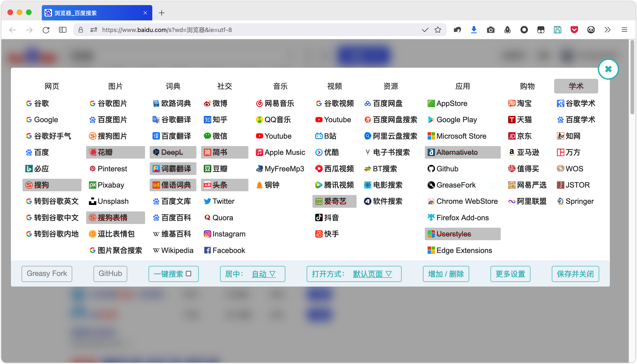Click the 保存并关闭 button
The height and width of the screenshot is (364, 637).
tap(575, 274)
